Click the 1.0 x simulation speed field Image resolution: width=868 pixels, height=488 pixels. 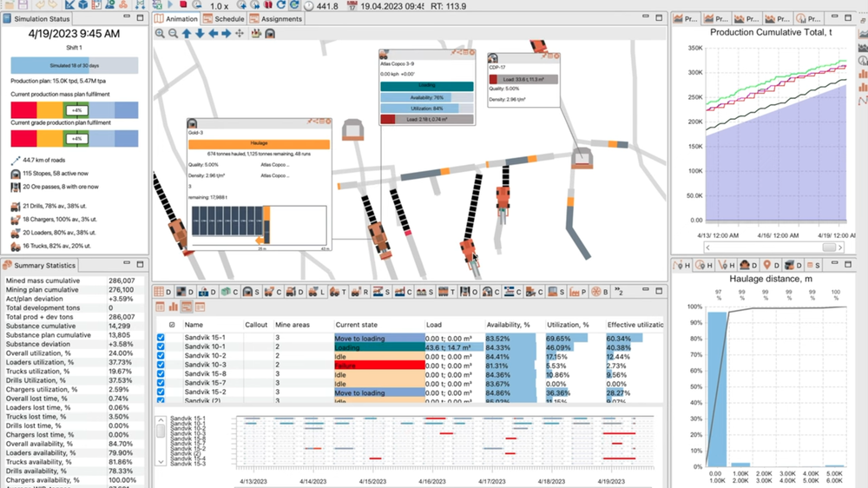(220, 6)
